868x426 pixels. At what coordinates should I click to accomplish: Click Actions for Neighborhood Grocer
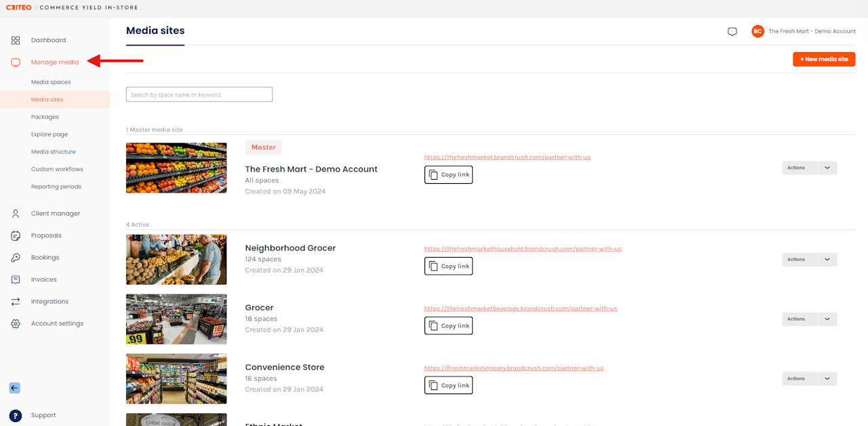[x=800, y=259]
